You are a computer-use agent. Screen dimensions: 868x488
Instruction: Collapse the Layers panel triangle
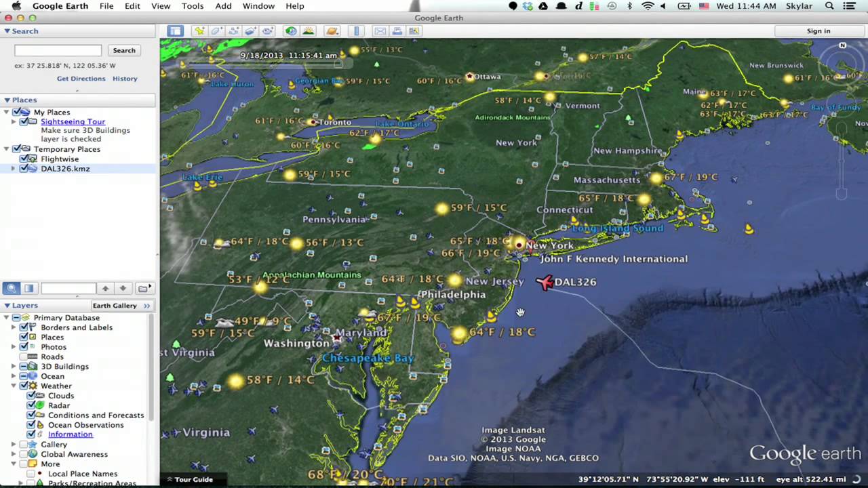point(7,306)
